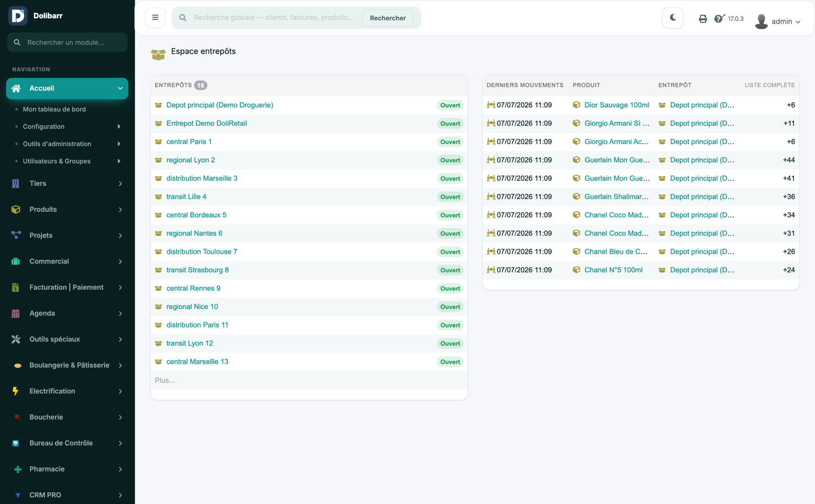Expand the Commercial menu chevron
The image size is (815, 504).
(120, 262)
